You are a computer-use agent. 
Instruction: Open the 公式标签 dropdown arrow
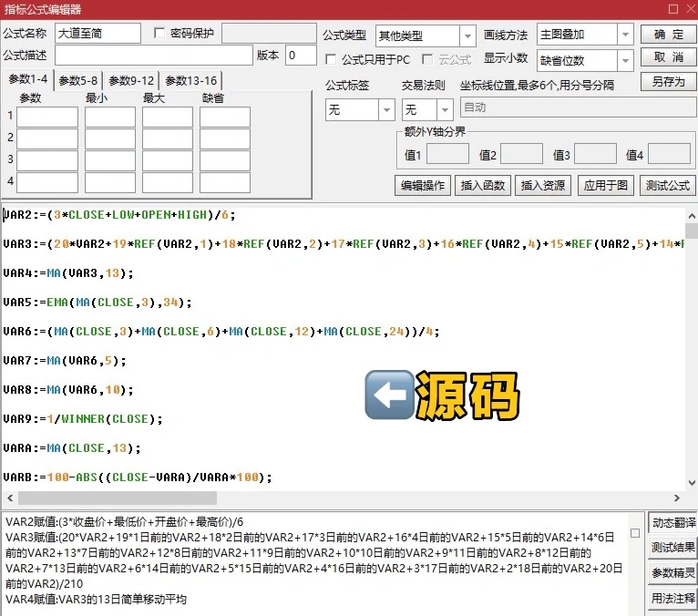(x=387, y=109)
